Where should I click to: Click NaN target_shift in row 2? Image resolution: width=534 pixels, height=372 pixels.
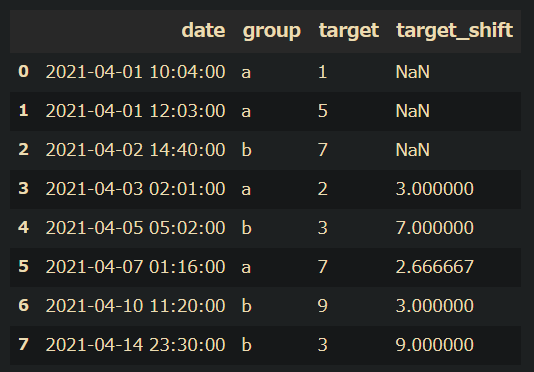click(x=412, y=150)
